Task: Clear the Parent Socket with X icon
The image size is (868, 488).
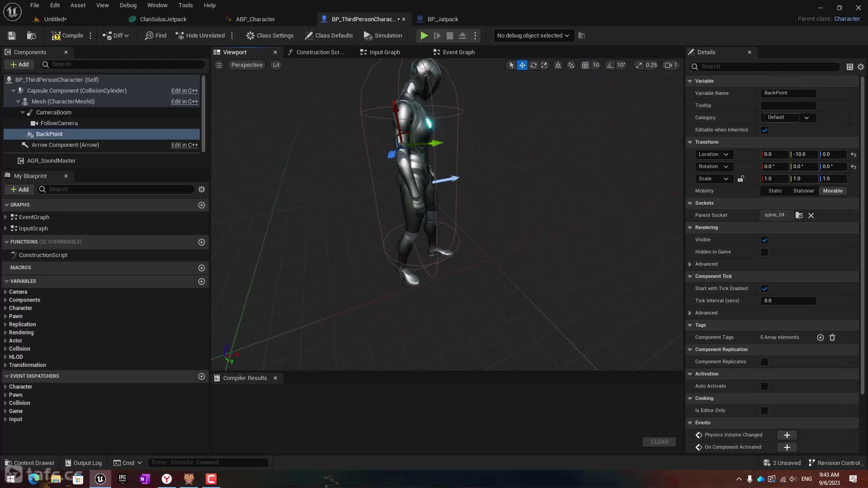Action: 811,216
